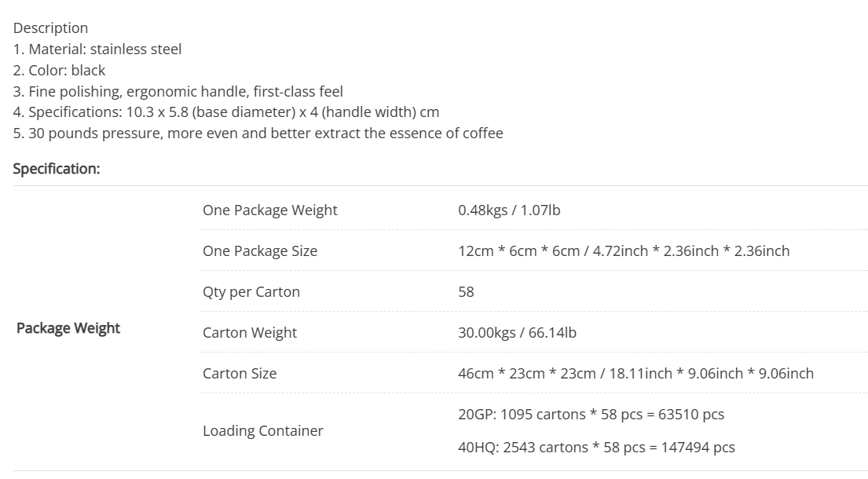Image resolution: width=868 pixels, height=479 pixels.
Task: Click the Carton Size label
Action: 240,373
